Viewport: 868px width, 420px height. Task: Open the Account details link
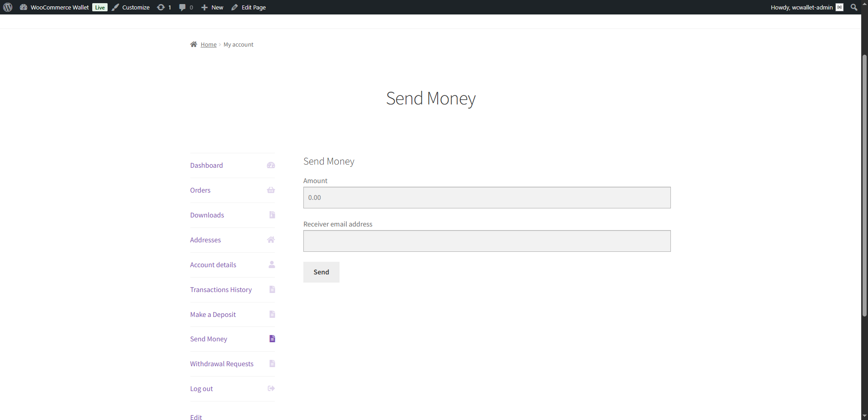click(x=213, y=265)
